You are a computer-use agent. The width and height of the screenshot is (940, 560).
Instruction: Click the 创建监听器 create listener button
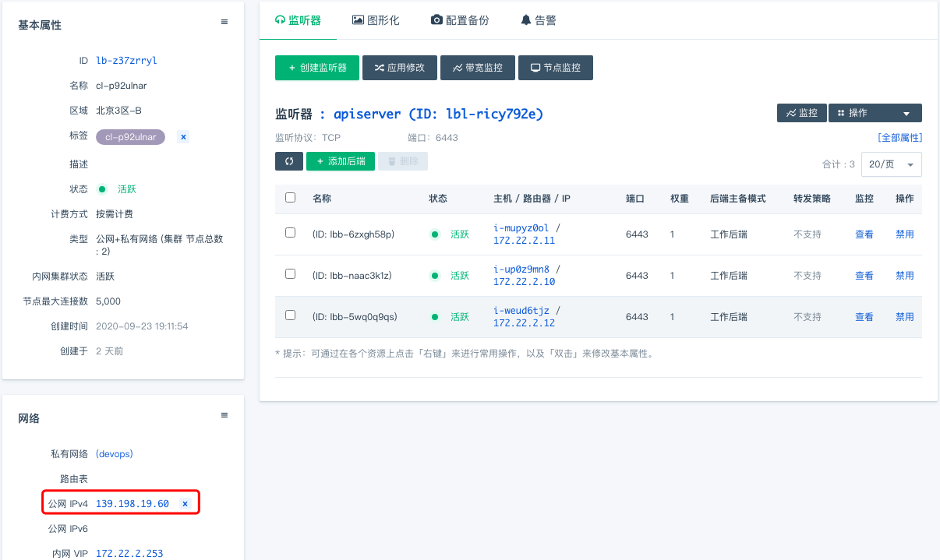tap(316, 68)
